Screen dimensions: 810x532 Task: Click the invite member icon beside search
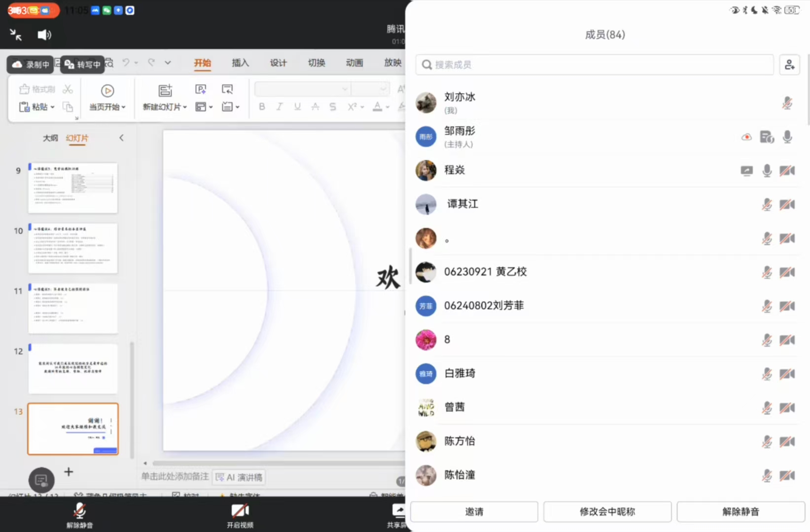click(789, 65)
